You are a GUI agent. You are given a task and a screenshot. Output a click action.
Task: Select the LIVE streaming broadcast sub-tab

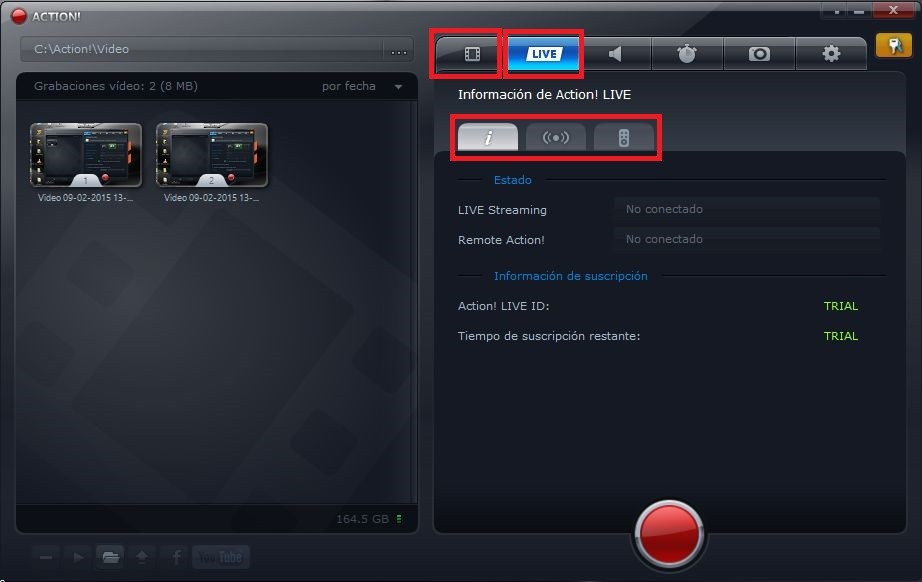[556, 137]
